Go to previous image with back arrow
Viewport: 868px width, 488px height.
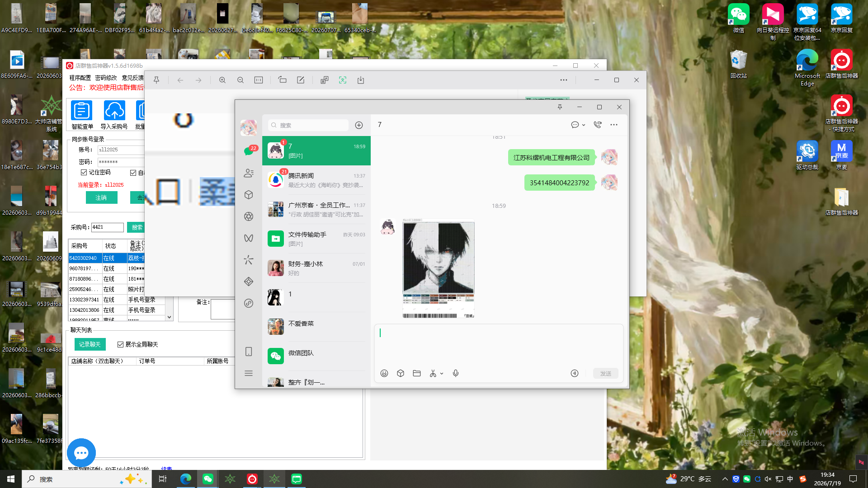pos(180,80)
